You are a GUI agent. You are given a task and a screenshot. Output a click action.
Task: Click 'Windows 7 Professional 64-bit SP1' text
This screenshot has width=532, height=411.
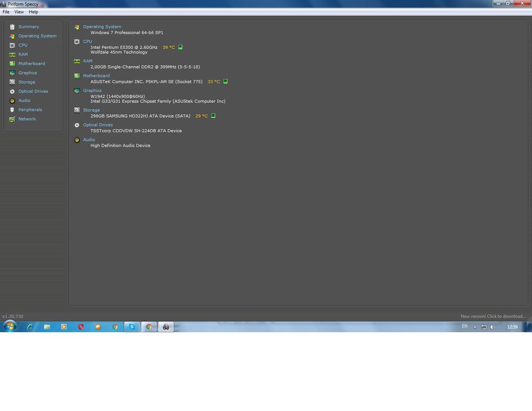click(x=127, y=33)
